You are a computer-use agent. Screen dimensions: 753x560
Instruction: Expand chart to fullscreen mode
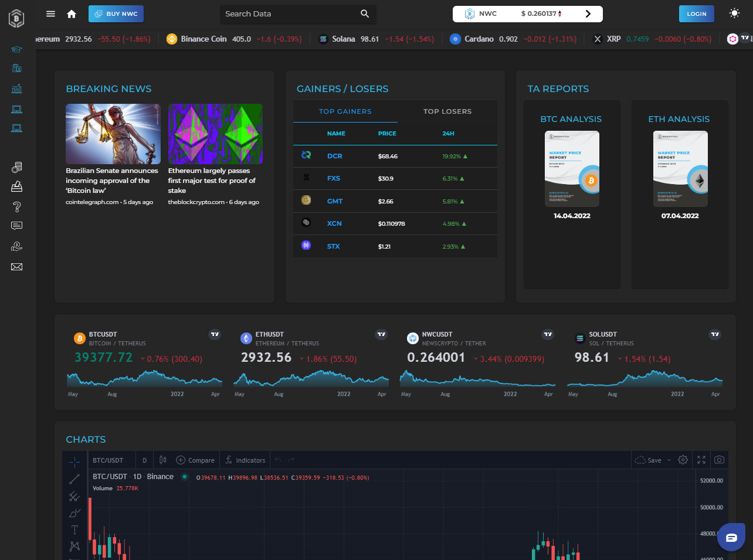click(x=701, y=460)
